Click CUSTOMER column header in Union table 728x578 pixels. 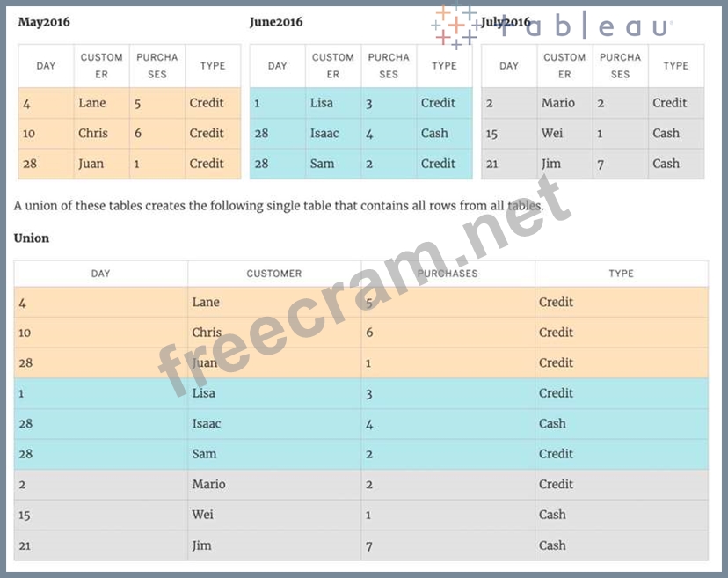point(273,274)
